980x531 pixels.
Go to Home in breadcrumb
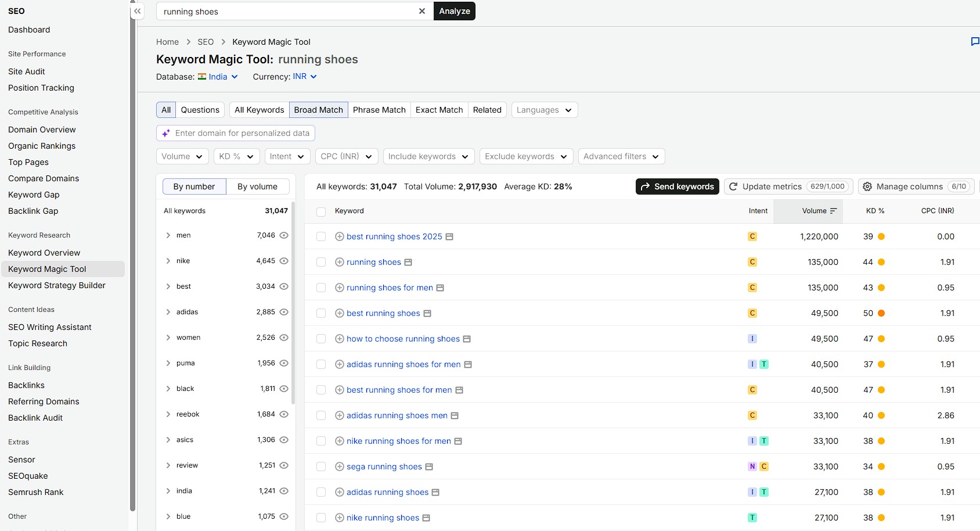pyautogui.click(x=167, y=42)
